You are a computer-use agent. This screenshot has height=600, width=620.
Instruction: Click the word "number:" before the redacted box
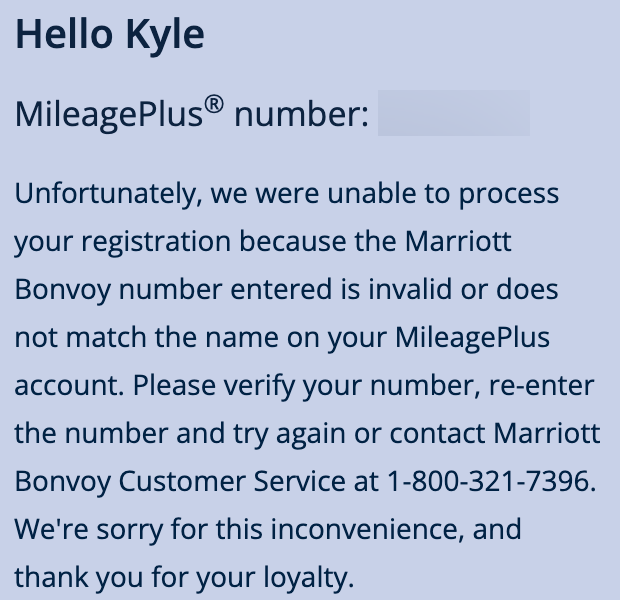coord(301,115)
